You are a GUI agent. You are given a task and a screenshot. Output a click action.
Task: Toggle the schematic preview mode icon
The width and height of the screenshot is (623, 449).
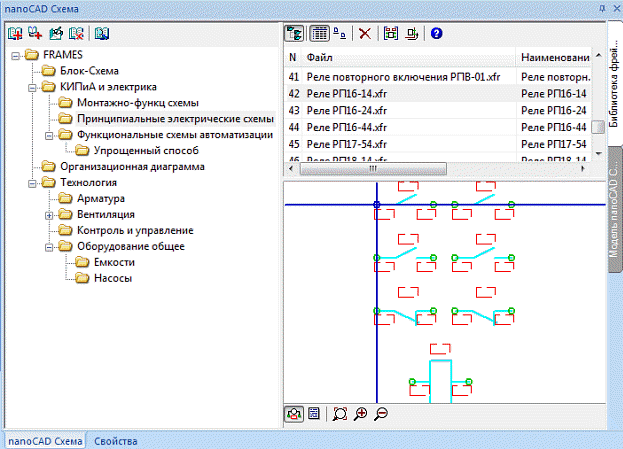pos(294,414)
